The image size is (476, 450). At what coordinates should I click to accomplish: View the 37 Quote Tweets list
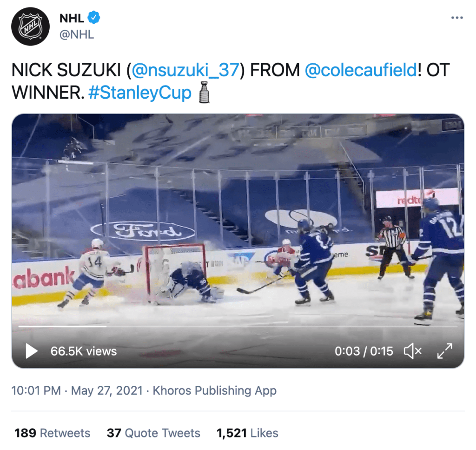[x=153, y=433]
